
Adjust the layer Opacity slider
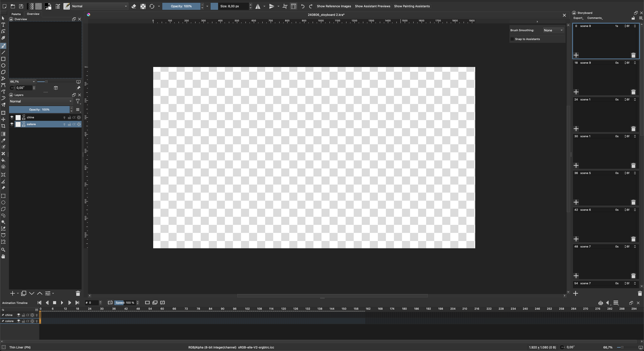click(39, 110)
